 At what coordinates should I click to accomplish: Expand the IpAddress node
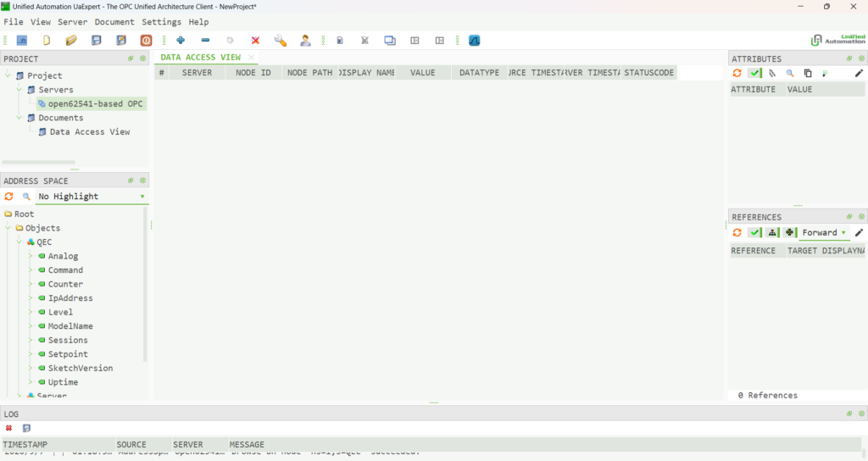pos(31,297)
